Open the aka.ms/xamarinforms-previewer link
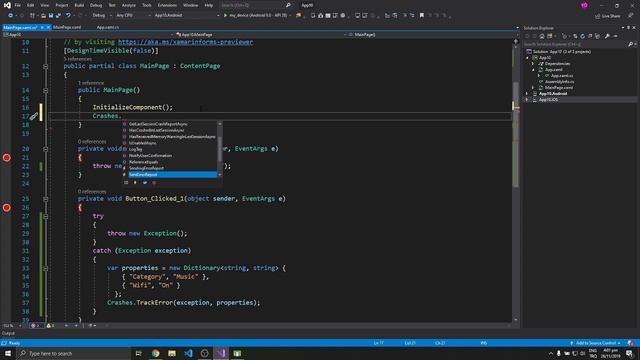This screenshot has width=640, height=360. pos(185,42)
